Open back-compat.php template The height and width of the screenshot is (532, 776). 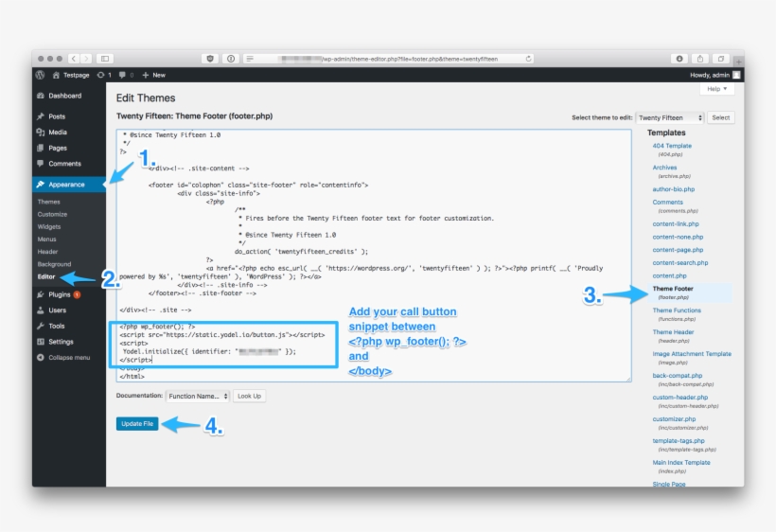coord(677,376)
